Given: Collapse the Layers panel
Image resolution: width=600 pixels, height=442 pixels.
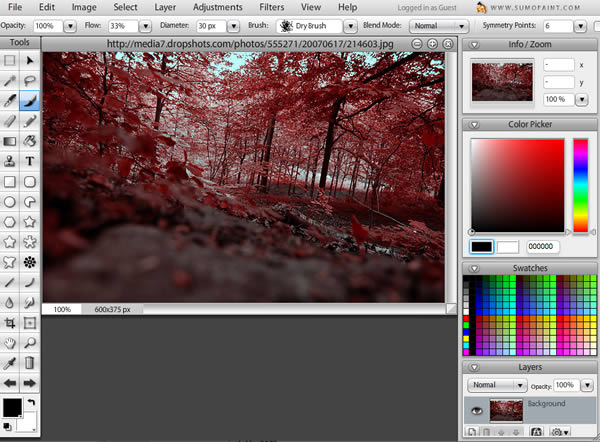Looking at the screenshot, I should (474, 367).
